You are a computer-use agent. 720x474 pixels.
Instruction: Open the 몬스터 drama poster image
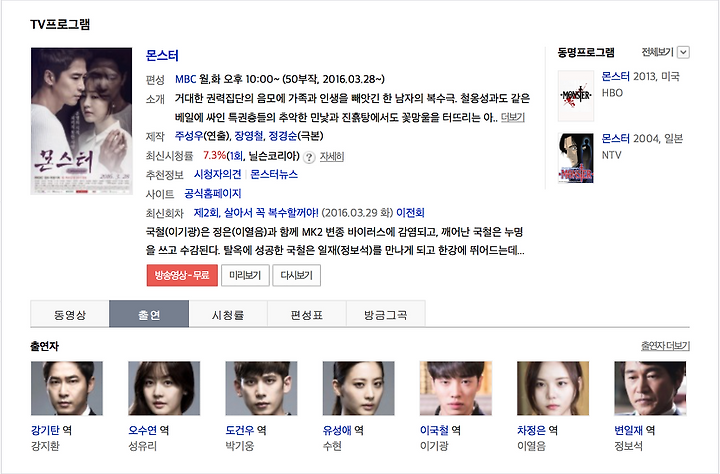point(81,121)
